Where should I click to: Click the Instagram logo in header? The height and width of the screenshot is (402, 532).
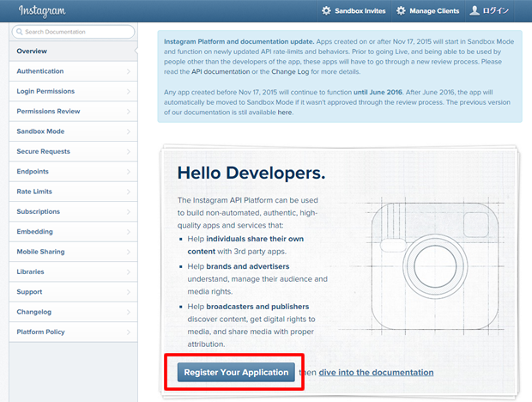click(x=42, y=11)
